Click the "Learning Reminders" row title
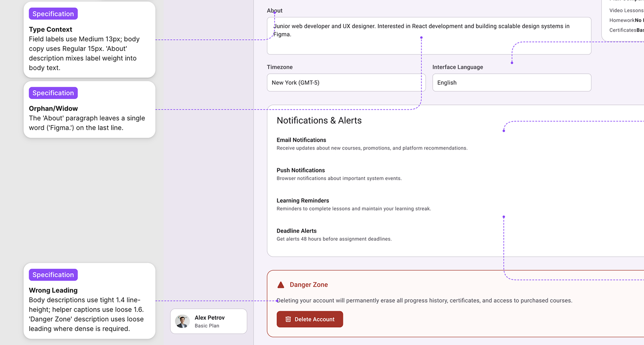Screen dimensions: 644x345 click(303, 200)
